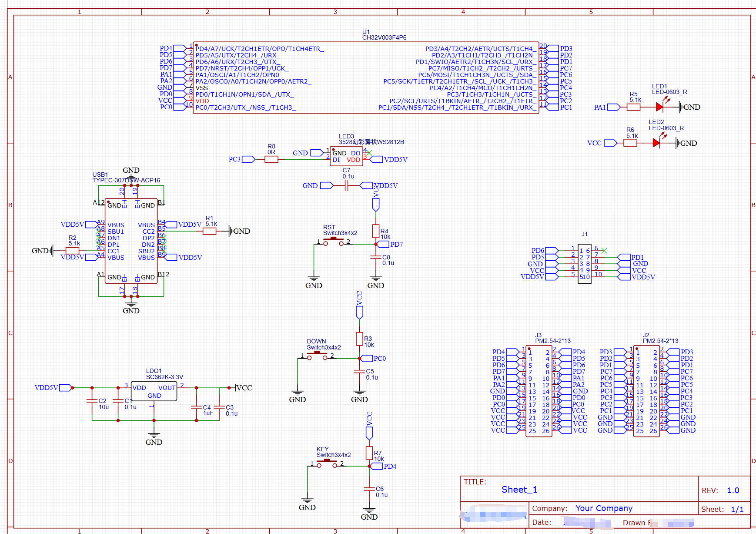Click the U1 designator label
This screenshot has height=534, width=756.
coord(366,32)
